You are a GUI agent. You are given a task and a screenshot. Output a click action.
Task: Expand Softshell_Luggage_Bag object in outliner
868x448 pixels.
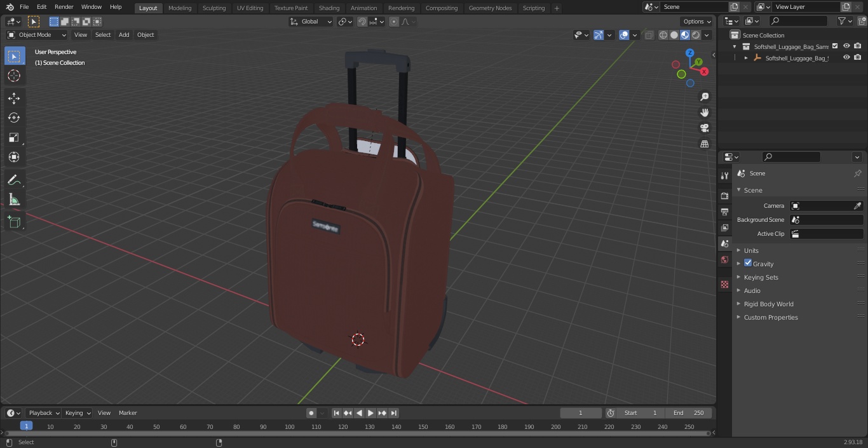click(x=746, y=58)
